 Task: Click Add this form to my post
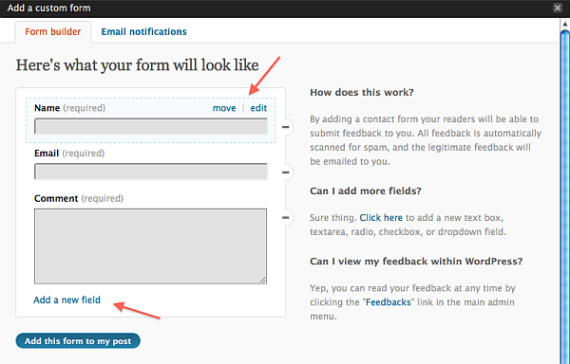(x=78, y=341)
